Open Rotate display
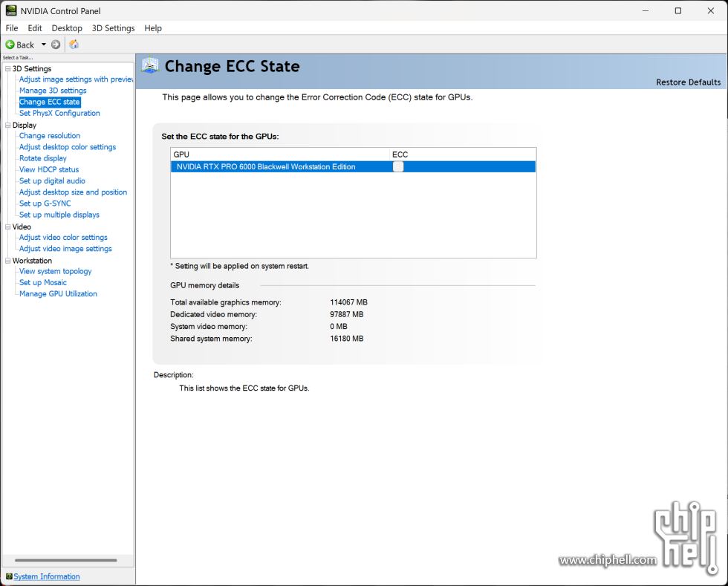Viewport: 728px width, 586px height. pyautogui.click(x=43, y=158)
